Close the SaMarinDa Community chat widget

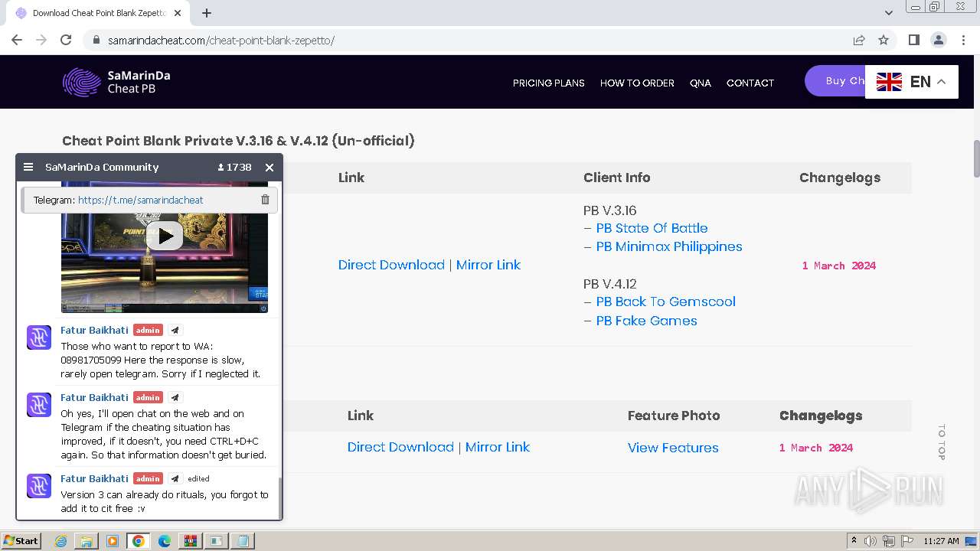click(x=269, y=167)
